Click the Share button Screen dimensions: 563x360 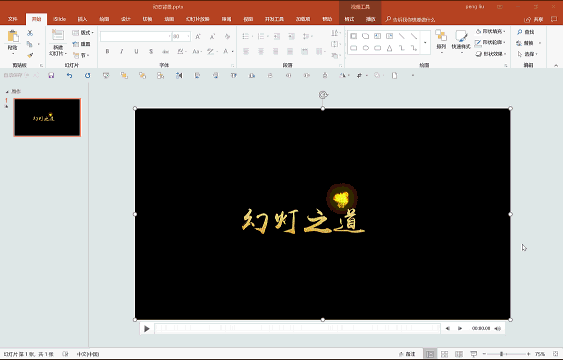[534, 19]
